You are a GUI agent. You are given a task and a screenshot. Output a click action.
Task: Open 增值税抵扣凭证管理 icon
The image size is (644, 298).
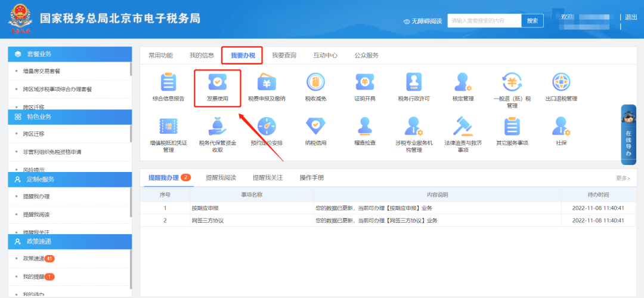[x=168, y=127]
